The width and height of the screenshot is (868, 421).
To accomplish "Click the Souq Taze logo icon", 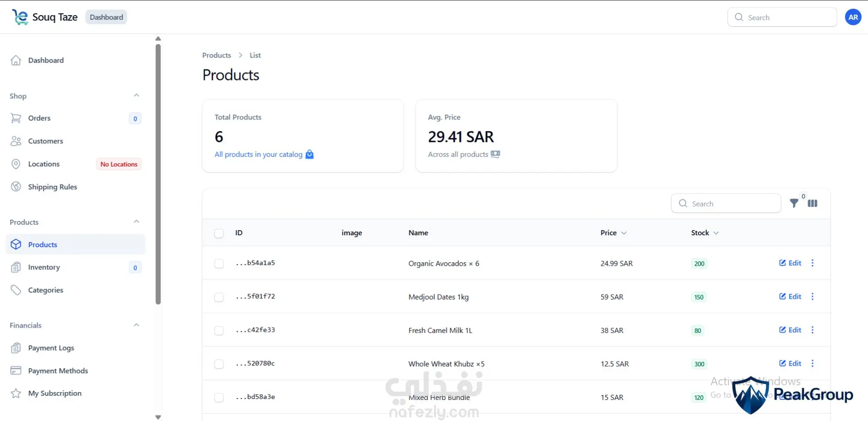I will pyautogui.click(x=20, y=17).
